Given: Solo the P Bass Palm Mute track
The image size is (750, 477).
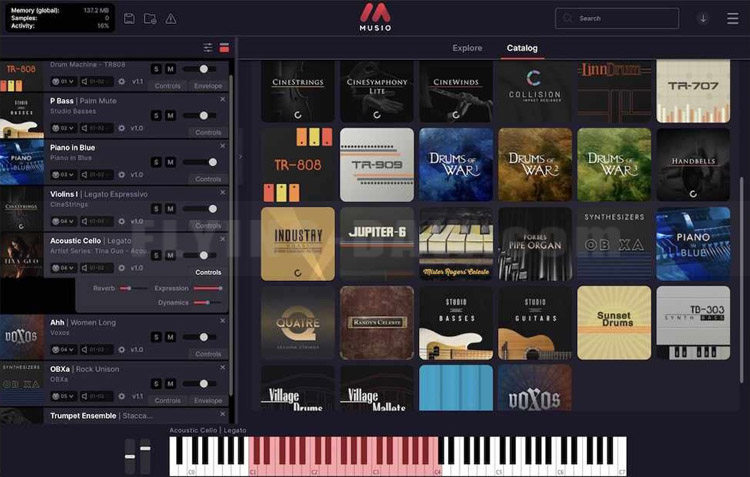Looking at the screenshot, I should (156, 115).
